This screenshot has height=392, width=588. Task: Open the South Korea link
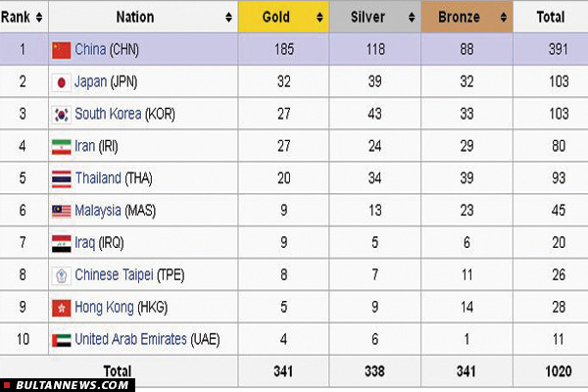point(108,114)
